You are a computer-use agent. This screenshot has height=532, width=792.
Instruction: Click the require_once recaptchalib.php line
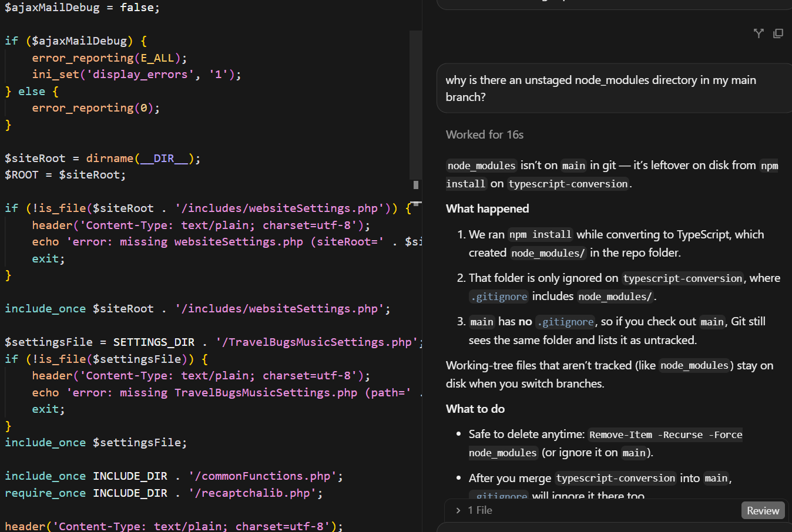point(164,493)
